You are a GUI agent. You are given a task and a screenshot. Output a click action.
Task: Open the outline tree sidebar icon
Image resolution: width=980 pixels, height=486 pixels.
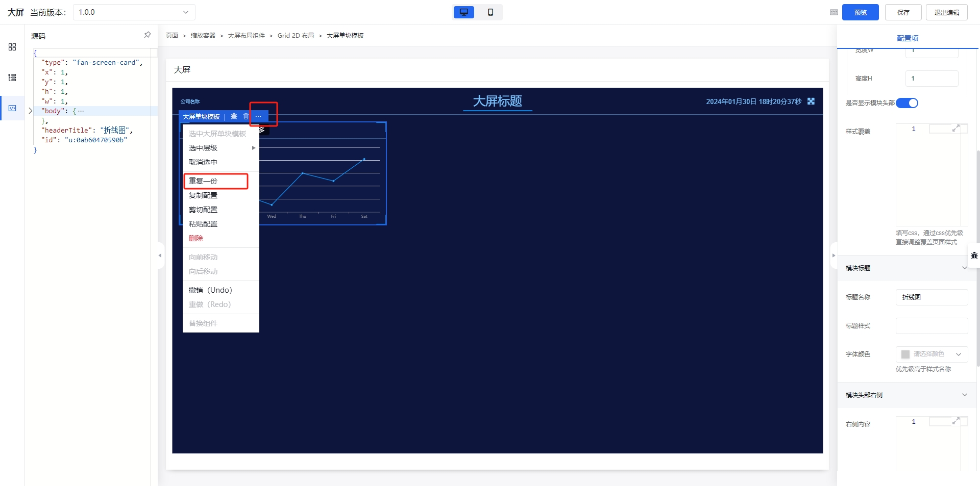(12, 78)
